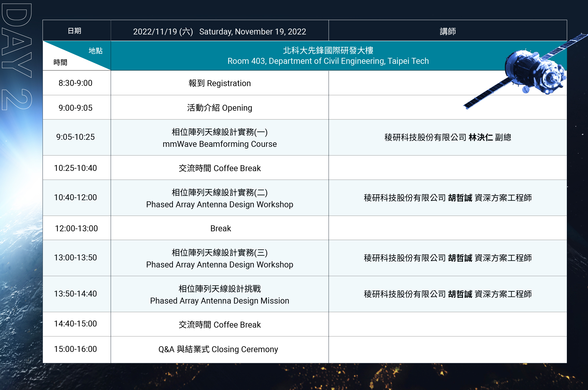Select the 12:00-13:00 Break entry
The image size is (588, 390).
[x=220, y=228]
